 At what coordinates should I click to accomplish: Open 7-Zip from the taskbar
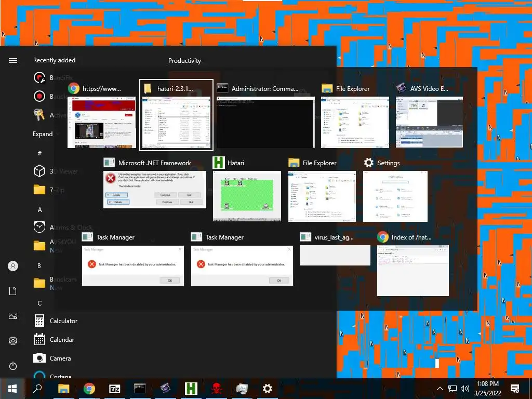point(115,389)
